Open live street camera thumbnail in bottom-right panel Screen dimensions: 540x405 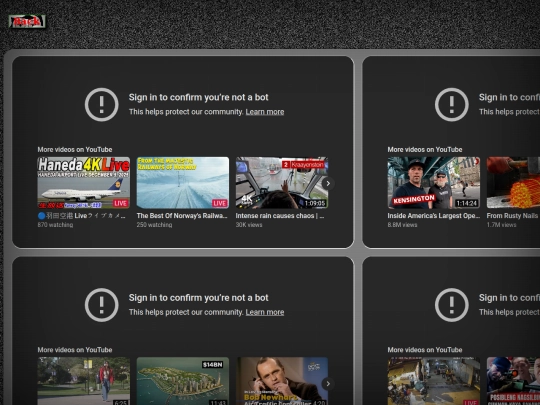434,381
